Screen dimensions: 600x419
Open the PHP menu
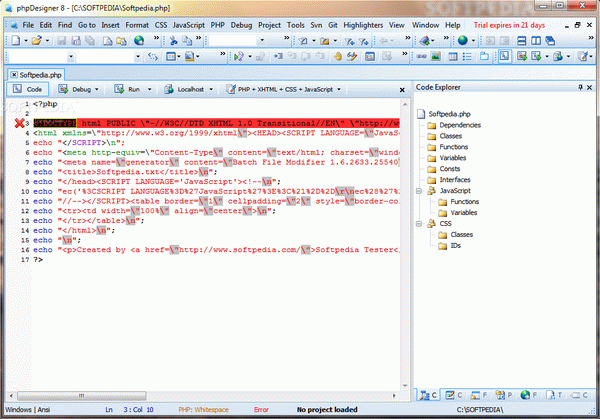pyautogui.click(x=217, y=25)
